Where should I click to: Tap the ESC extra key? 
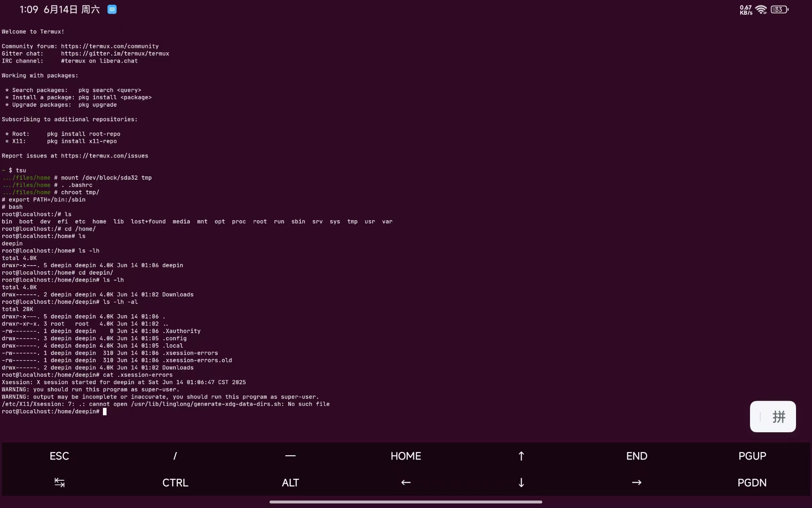pos(59,456)
